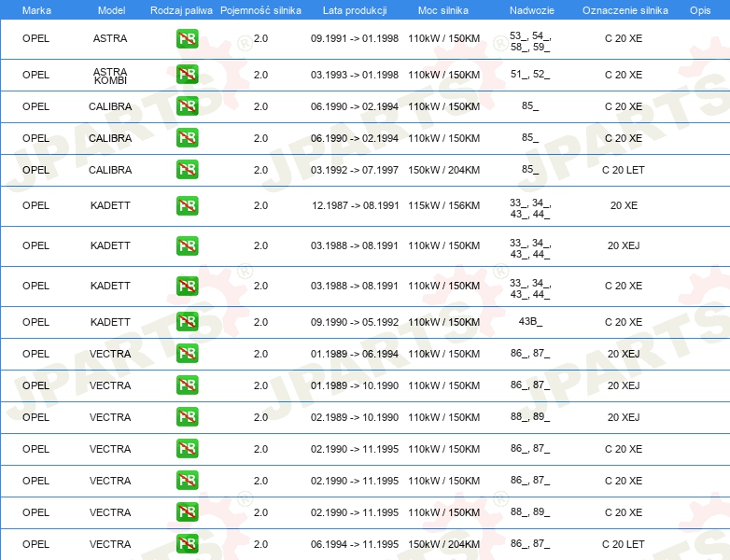Screen dimensions: 730x560
Task: Click 150kW / 204KM in the CALIBRA row
Action: pyautogui.click(x=443, y=170)
